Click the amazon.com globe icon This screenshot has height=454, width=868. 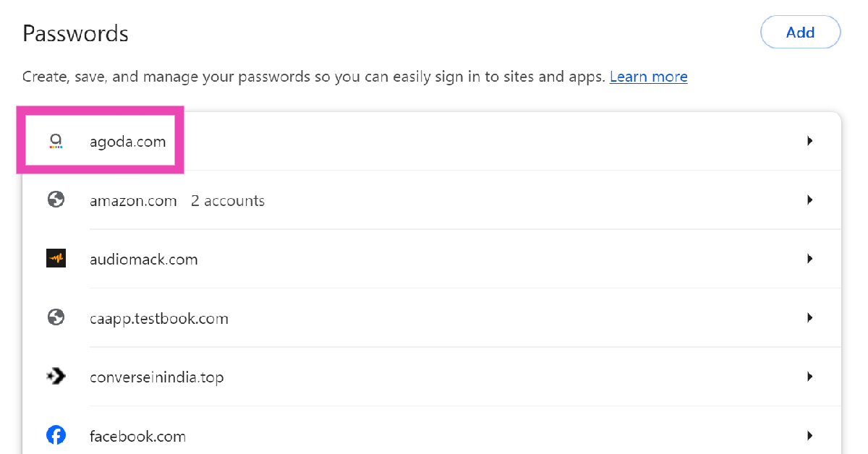[x=56, y=200]
